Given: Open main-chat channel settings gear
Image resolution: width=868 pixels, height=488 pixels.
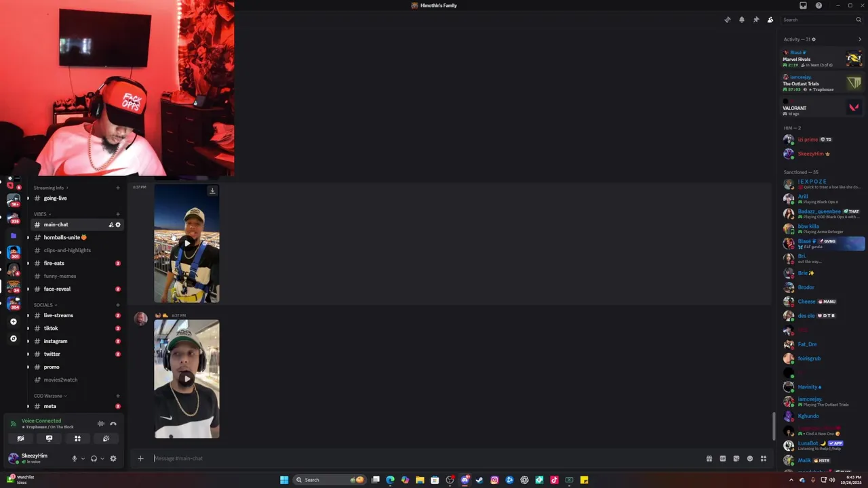Looking at the screenshot, I should 118,224.
